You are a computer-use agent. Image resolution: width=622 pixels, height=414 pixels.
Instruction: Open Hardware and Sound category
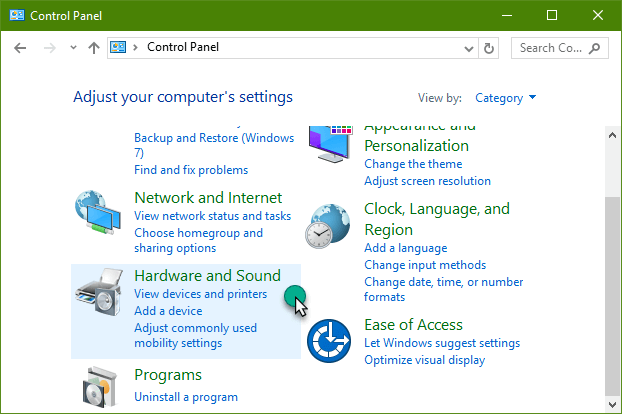pyautogui.click(x=207, y=276)
